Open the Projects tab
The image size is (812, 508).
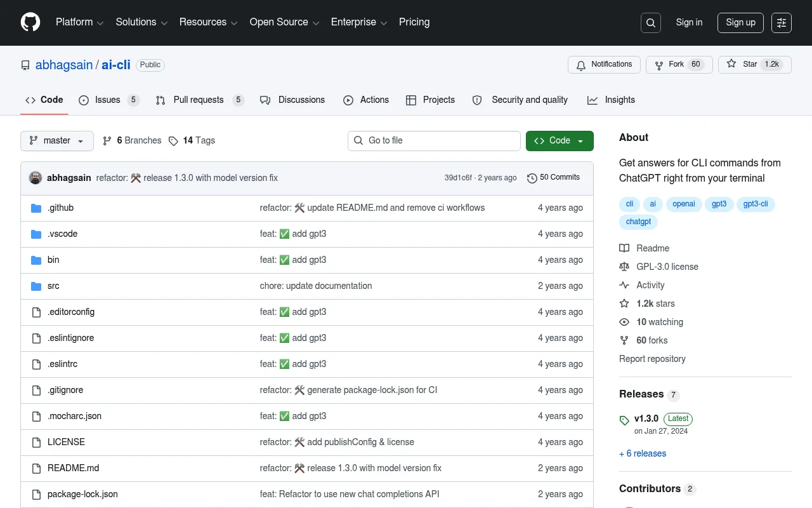[x=430, y=100]
